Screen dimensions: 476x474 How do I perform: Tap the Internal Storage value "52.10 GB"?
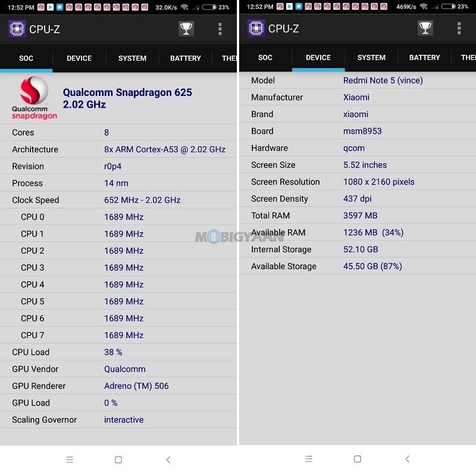coord(361,250)
